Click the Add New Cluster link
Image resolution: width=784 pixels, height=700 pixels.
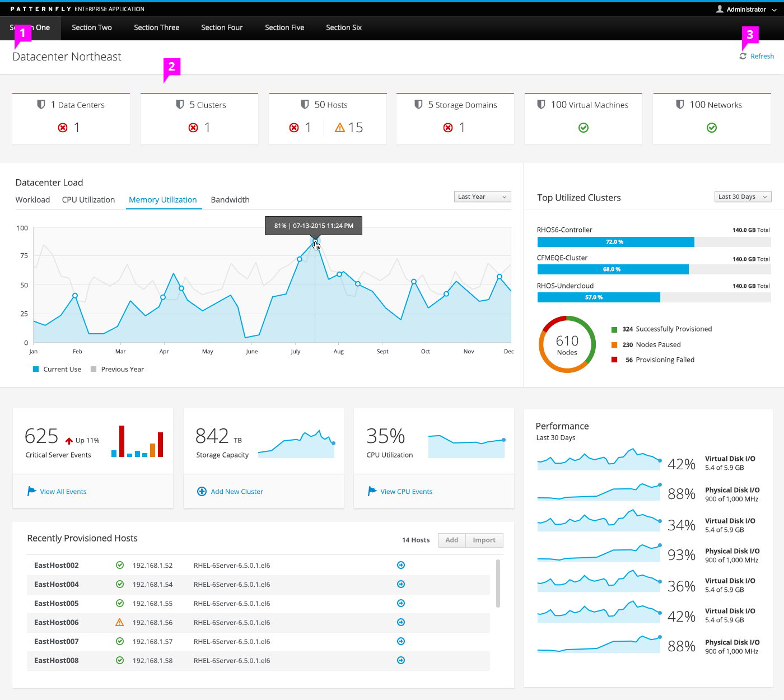click(x=237, y=492)
